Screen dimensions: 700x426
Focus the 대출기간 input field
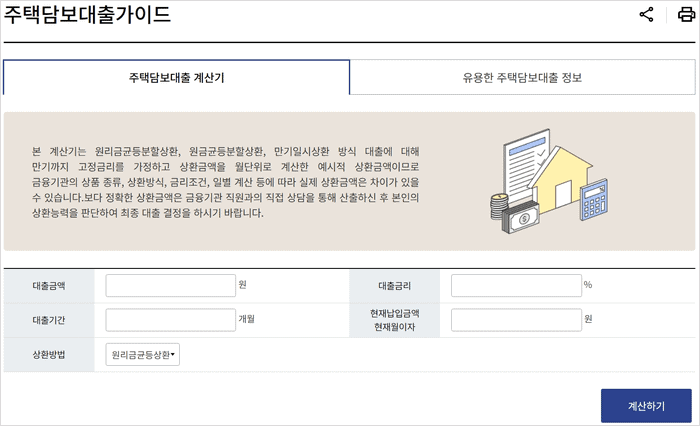click(171, 320)
